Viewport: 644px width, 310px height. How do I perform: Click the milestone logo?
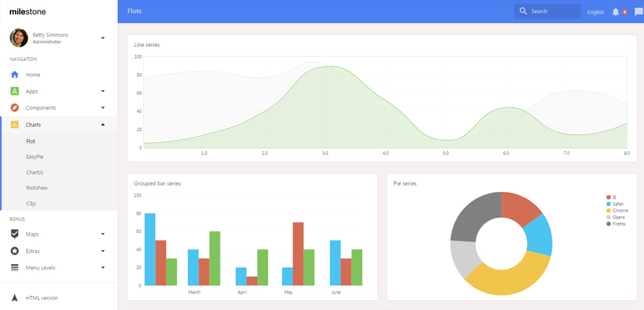[x=28, y=12]
